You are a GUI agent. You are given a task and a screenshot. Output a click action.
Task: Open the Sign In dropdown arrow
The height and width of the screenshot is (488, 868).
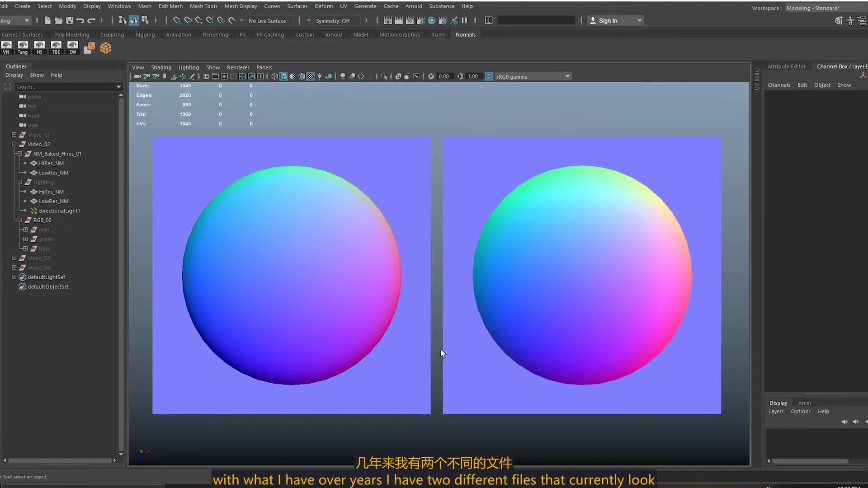coord(639,21)
